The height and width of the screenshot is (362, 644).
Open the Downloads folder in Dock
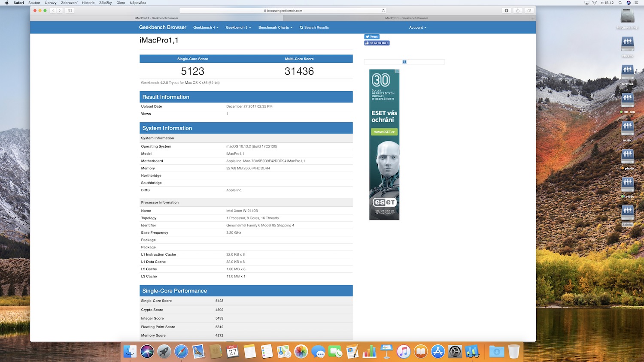coord(496,352)
